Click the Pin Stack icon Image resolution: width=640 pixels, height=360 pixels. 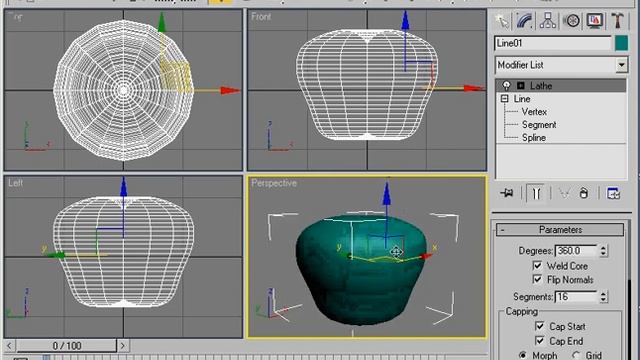click(x=507, y=193)
